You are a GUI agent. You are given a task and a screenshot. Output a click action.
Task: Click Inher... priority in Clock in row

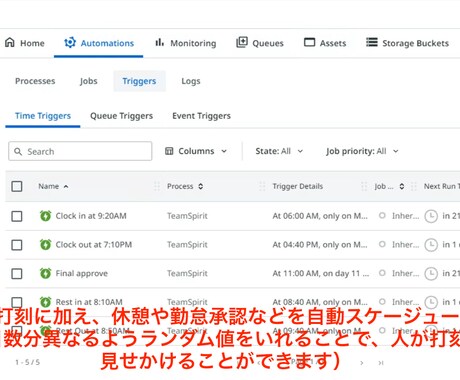click(x=405, y=216)
